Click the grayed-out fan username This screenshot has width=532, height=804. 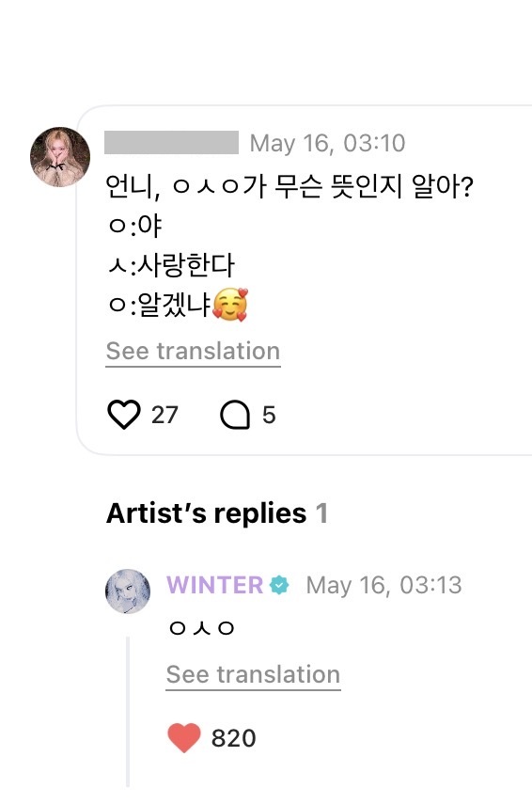pos(171,143)
